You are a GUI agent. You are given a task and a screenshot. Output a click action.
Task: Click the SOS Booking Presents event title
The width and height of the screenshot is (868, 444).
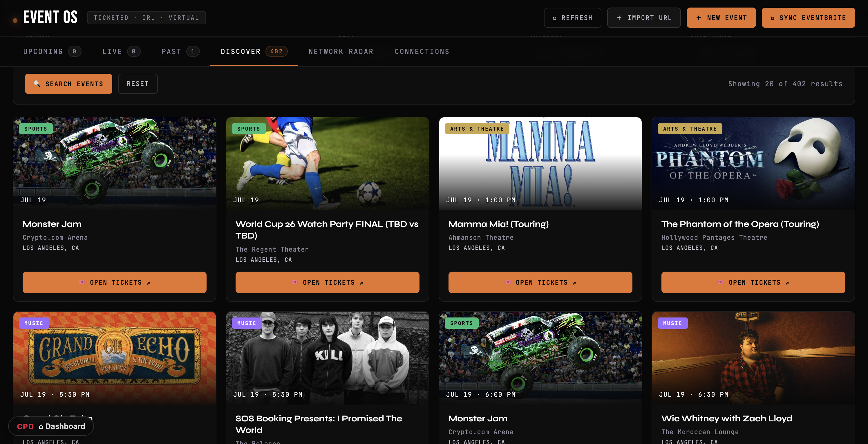(319, 425)
